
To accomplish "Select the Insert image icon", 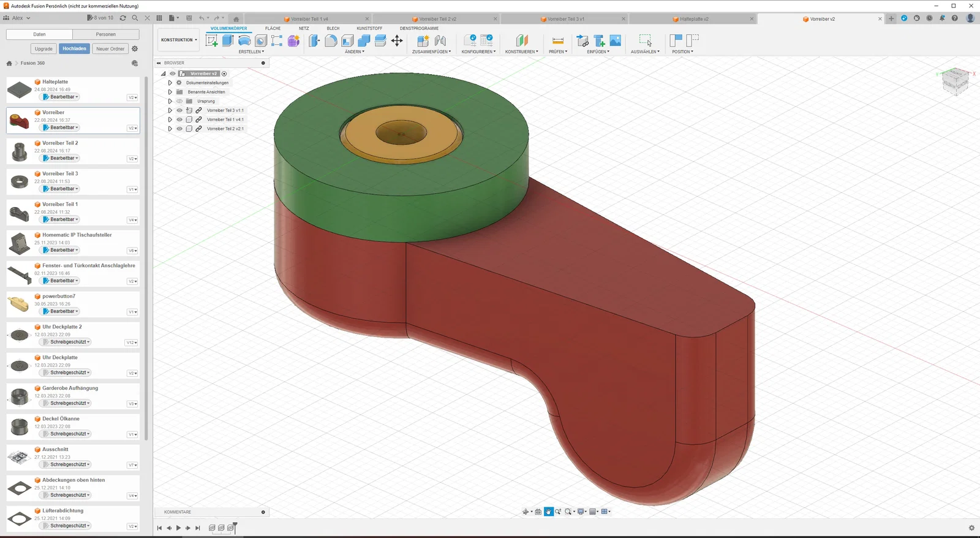I will click(x=616, y=40).
